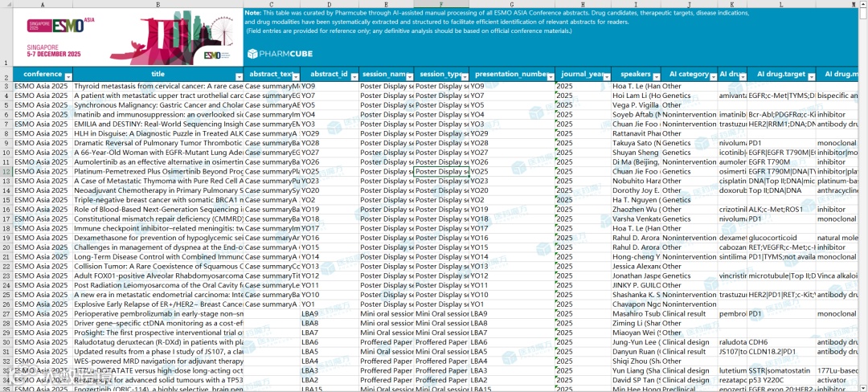This screenshot has width=868, height=392.
Task: Select speaker cell 'Jung-Yun Lee'
Action: click(x=636, y=342)
